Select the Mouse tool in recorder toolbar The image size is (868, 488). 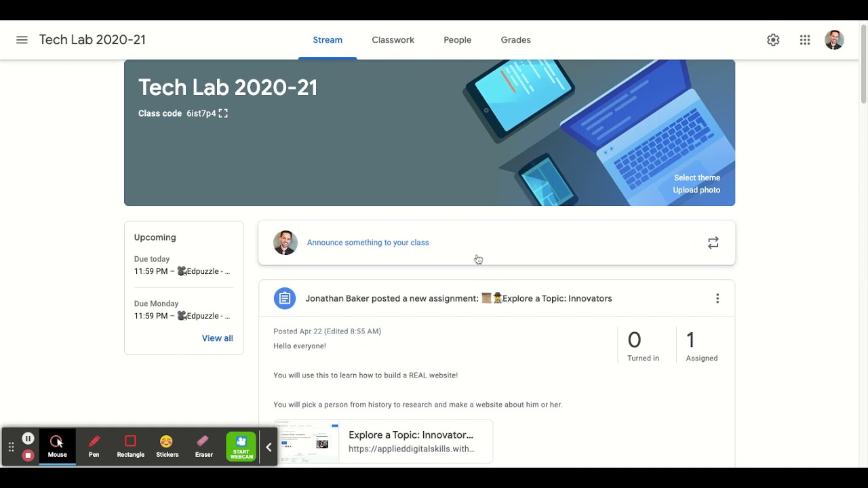pyautogui.click(x=57, y=447)
